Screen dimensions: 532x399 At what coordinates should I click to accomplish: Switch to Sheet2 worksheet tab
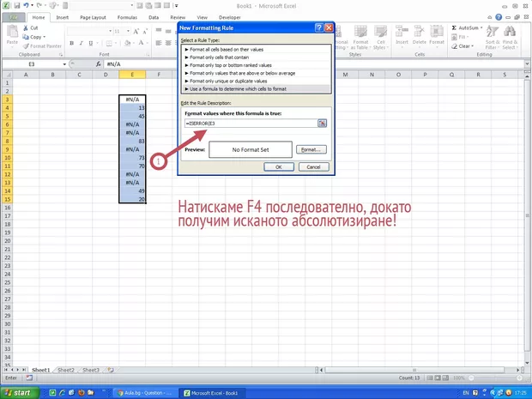coord(66,370)
